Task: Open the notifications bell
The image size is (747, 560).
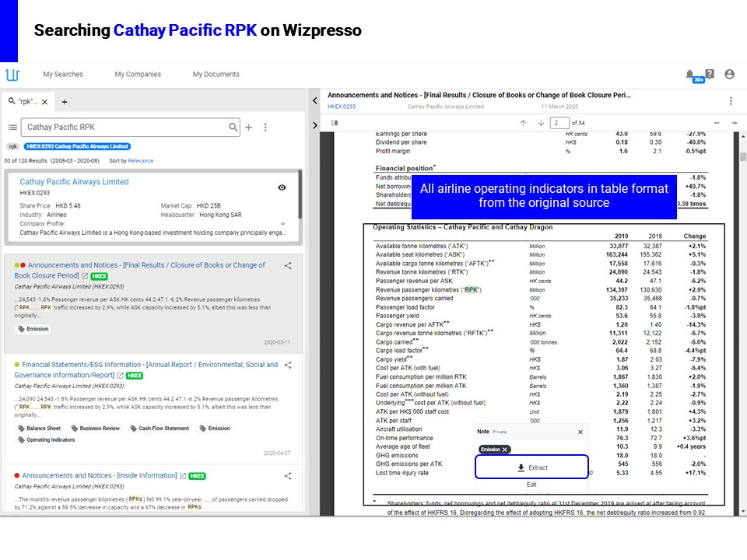Action: tap(689, 74)
